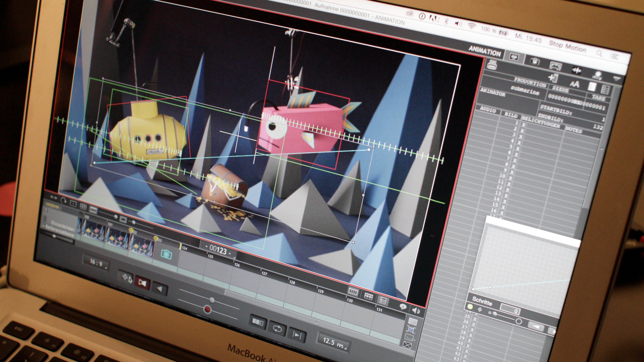This screenshot has width=644, height=362.
Task: Toggle the exposure X for frame 5
Action: point(518,149)
